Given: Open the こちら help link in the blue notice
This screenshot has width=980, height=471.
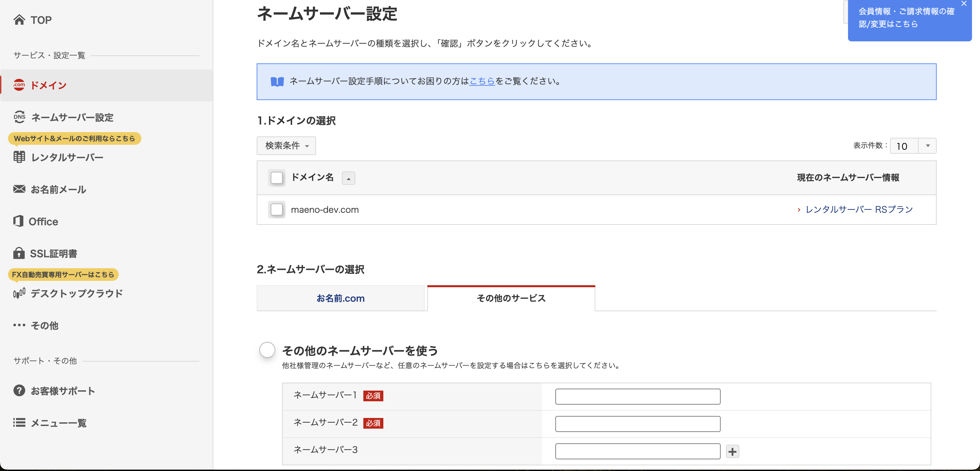Looking at the screenshot, I should 482,81.
